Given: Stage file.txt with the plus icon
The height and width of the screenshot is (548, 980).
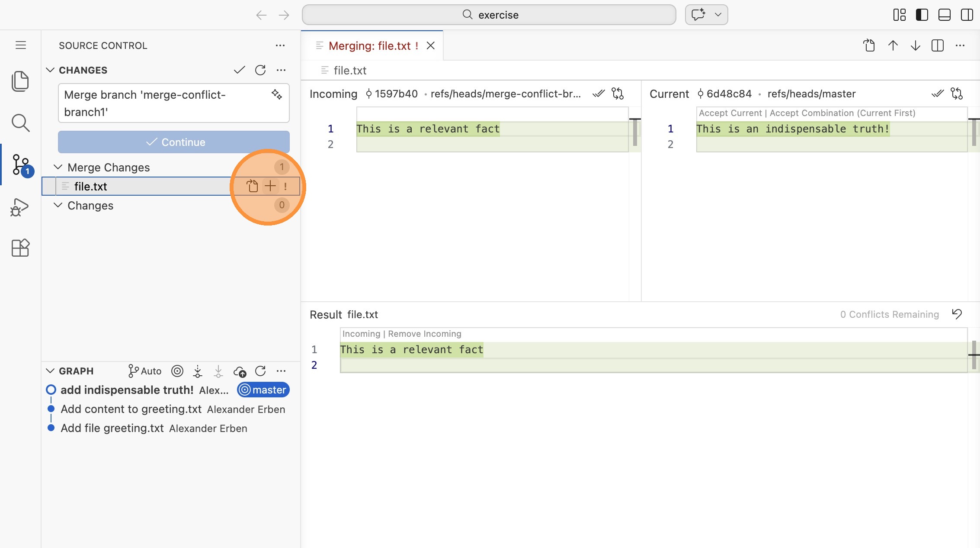Looking at the screenshot, I should coord(270,186).
